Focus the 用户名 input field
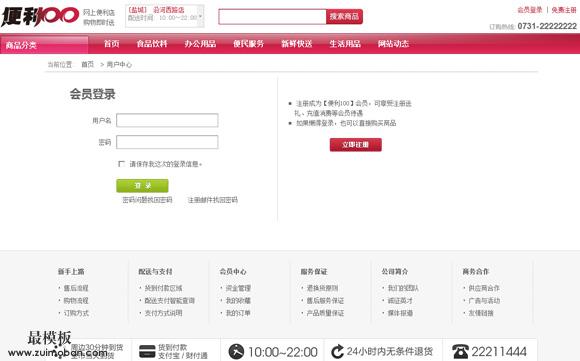 [x=167, y=120]
